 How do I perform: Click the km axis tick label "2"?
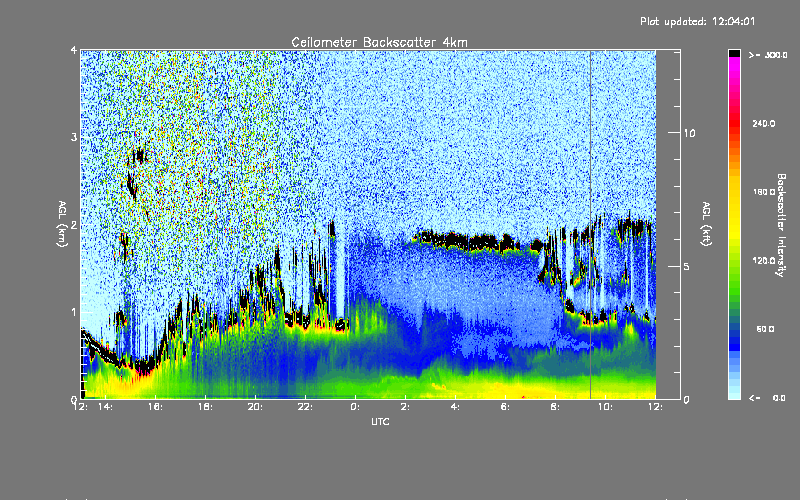(x=74, y=225)
